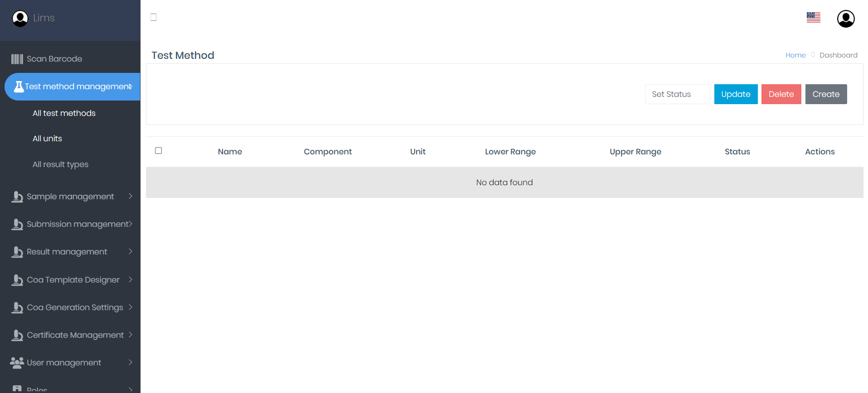Select All units in the sidebar
The width and height of the screenshot is (868, 393).
point(47,139)
